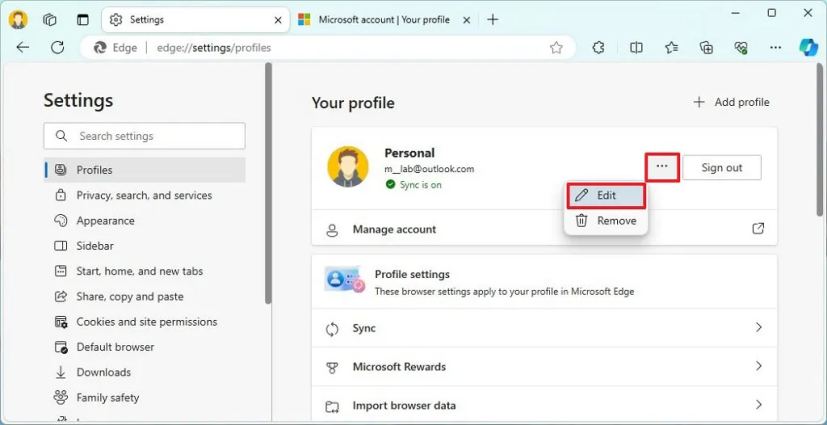Open Manage account row
This screenshot has height=425, width=827.
(544, 229)
